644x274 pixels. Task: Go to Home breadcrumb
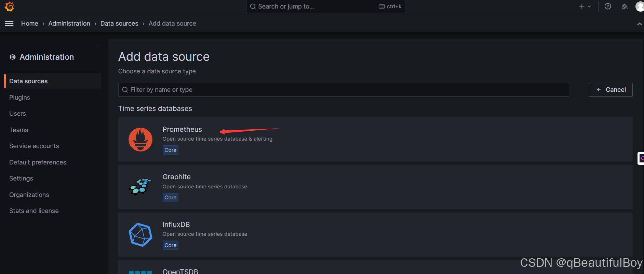(x=30, y=24)
